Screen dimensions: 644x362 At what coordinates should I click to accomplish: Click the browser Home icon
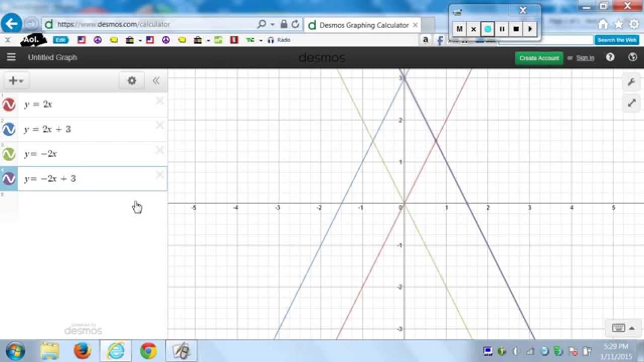point(603,24)
